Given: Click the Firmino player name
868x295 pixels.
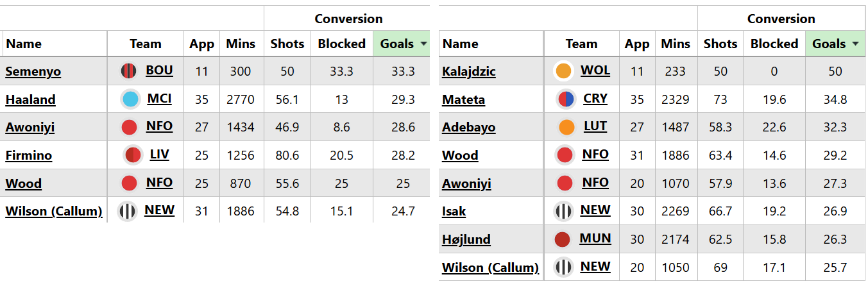Looking at the screenshot, I should pos(29,155).
